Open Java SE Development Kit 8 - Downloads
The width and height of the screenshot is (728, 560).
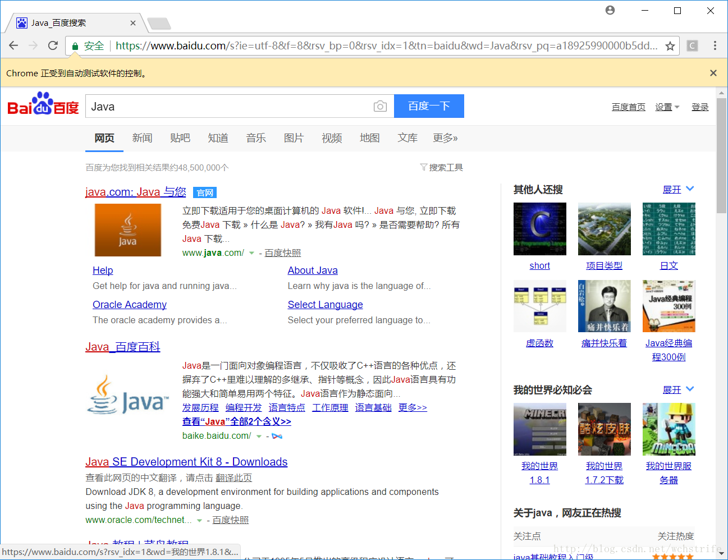coord(186,462)
